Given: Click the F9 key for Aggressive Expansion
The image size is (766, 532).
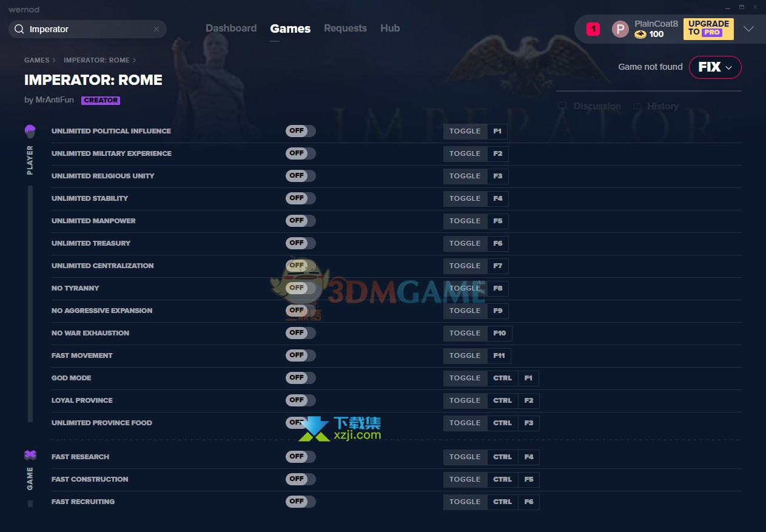Looking at the screenshot, I should click(x=498, y=311).
